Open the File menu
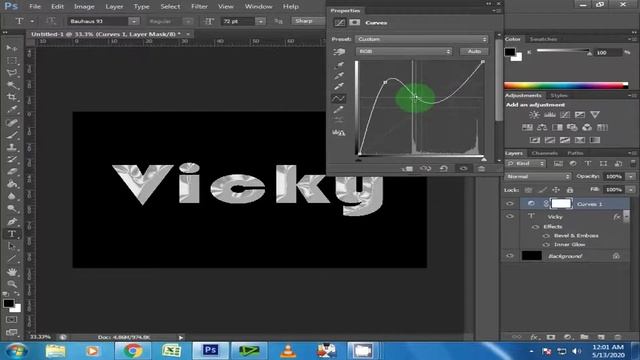The height and width of the screenshot is (360, 640). coord(35,7)
